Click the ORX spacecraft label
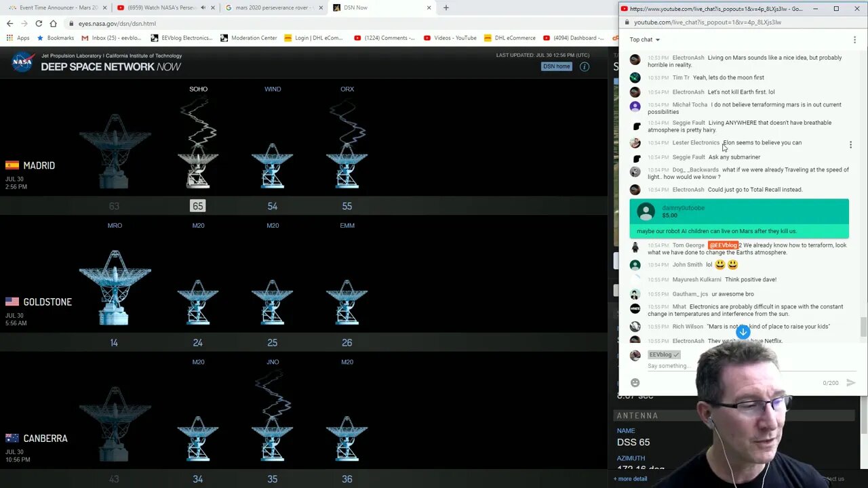 (347, 89)
